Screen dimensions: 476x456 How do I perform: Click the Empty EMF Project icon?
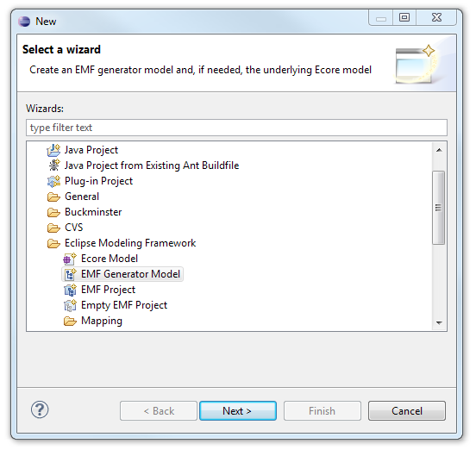coord(70,305)
